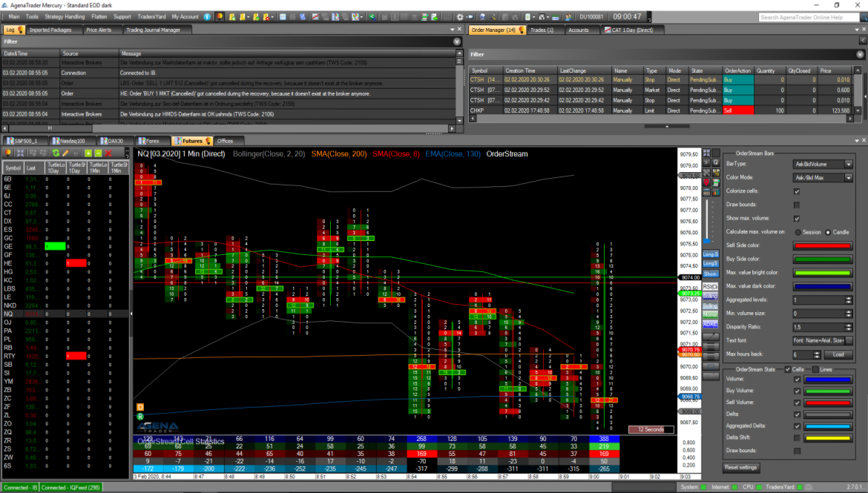Toggle the OrderStream Stats Cells checkbox

point(788,370)
